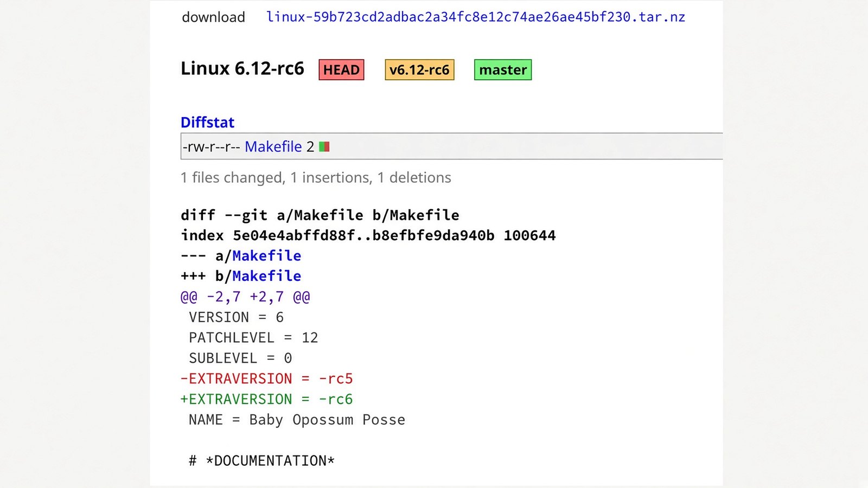Click the change count '2' beside Makefile
This screenshot has width=868, height=488.
(310, 146)
